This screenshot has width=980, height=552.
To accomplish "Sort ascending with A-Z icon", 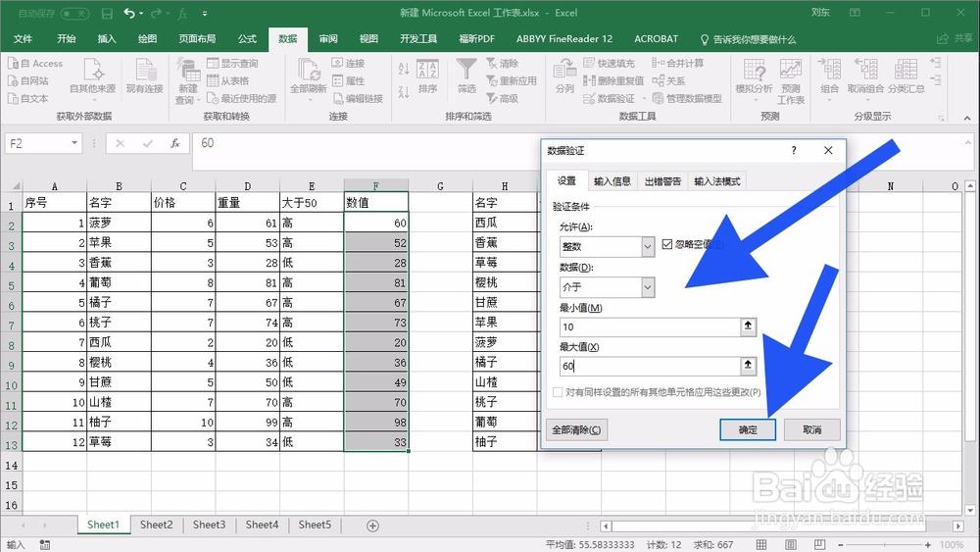I will (x=404, y=68).
